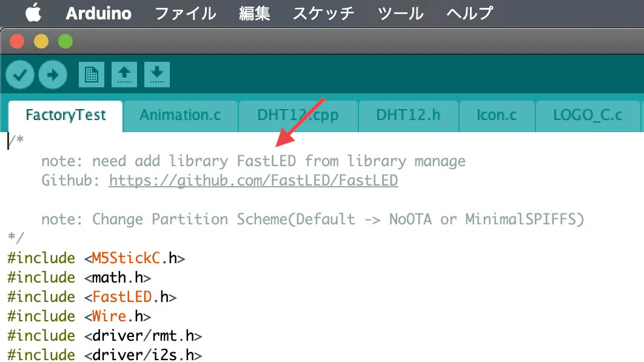Open the FastLED GitHub link
Viewport: 644px width, 362px height.
click(253, 180)
